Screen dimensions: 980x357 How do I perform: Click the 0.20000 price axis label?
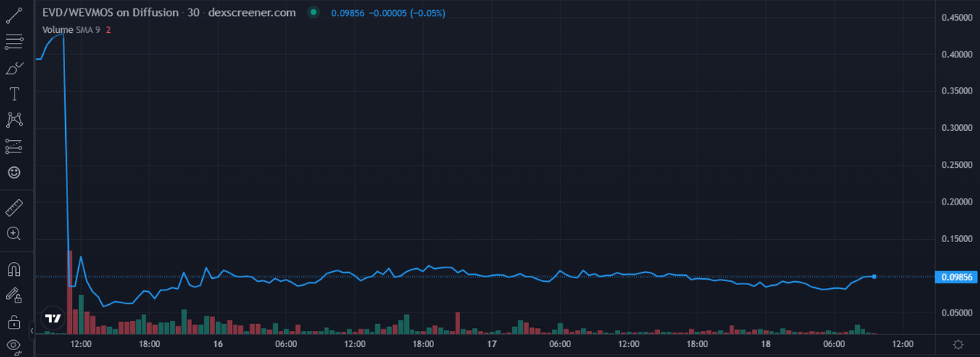956,201
